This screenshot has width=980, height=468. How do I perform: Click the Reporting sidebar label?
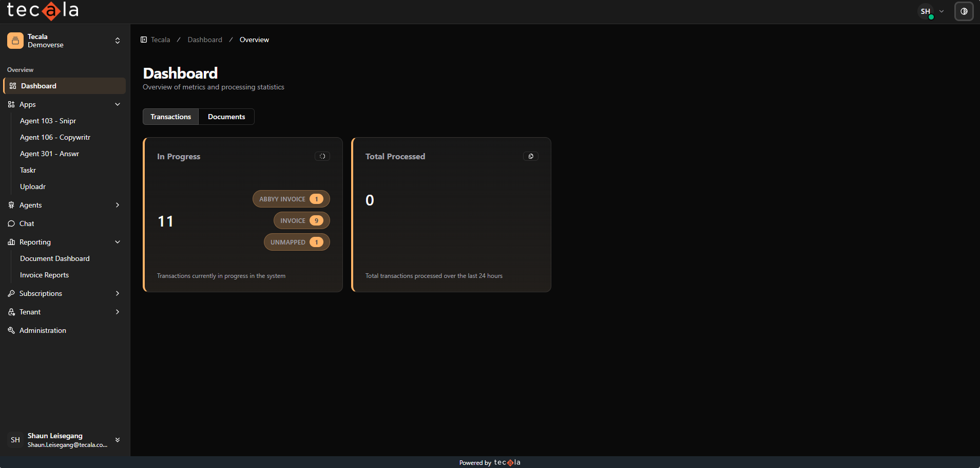point(35,242)
